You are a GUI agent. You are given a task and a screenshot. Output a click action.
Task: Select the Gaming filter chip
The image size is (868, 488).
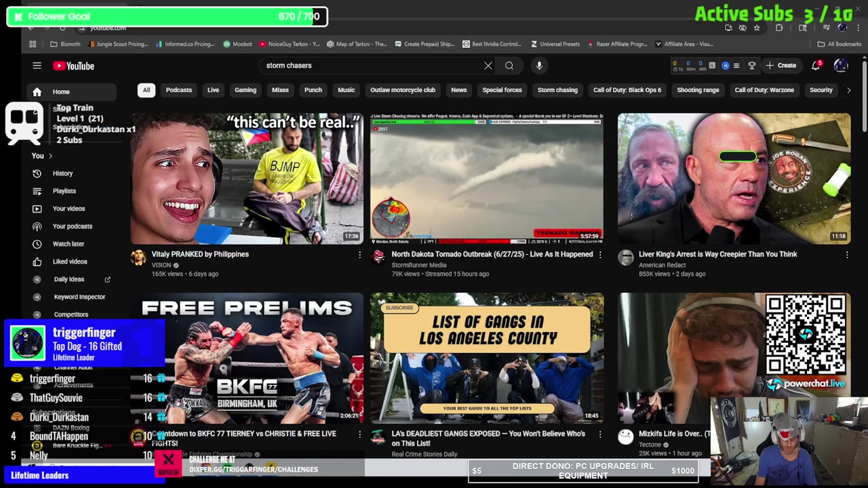pyautogui.click(x=245, y=90)
